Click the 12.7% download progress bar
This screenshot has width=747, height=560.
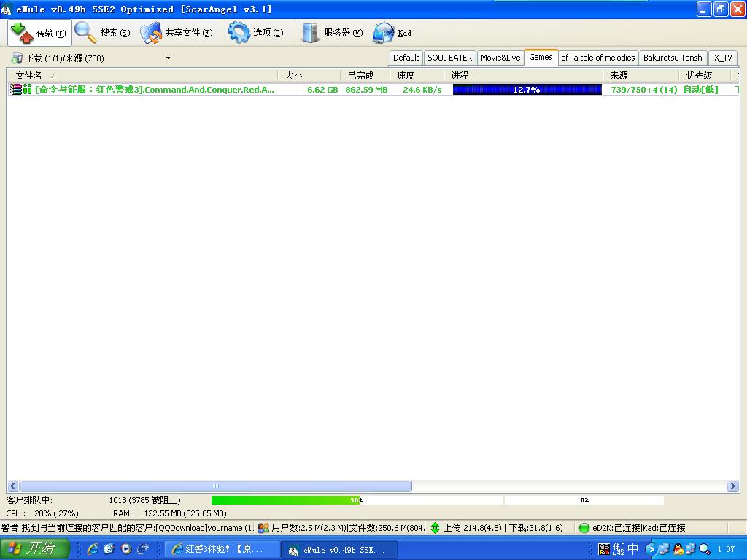click(x=527, y=90)
